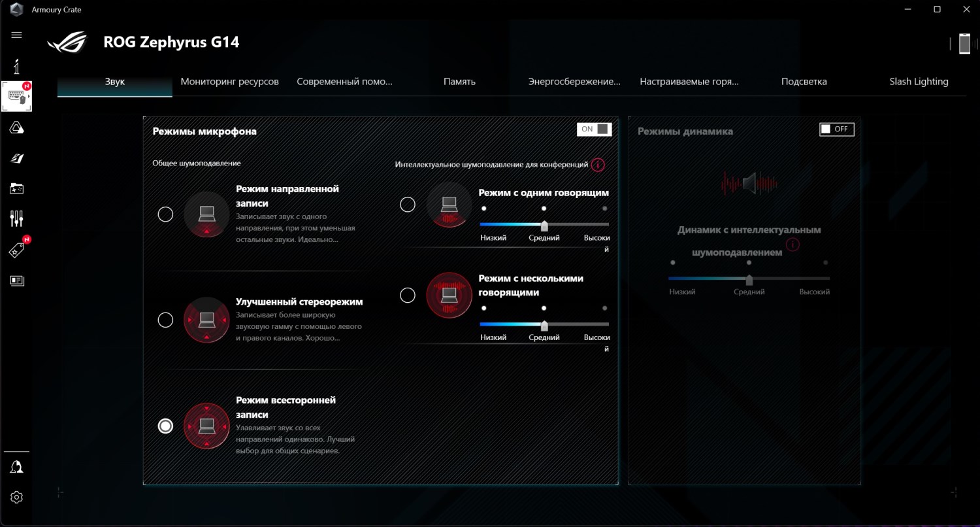The height and width of the screenshot is (527, 980).
Task: Open Aura Sync triangle icon in sidebar
Action: pos(17,128)
